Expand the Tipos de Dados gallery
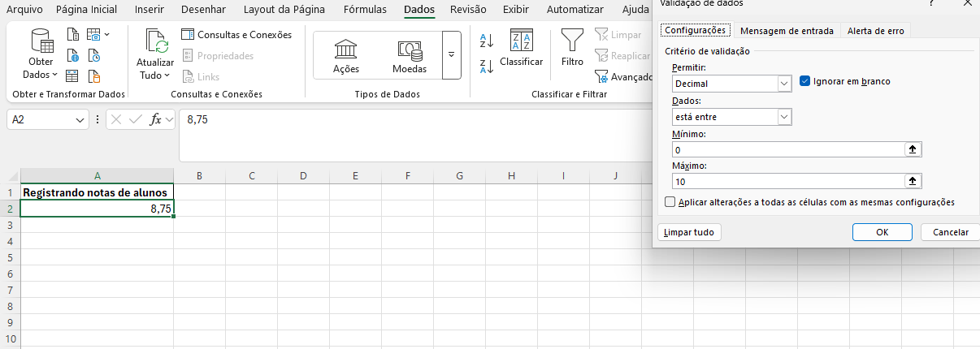 click(x=451, y=55)
